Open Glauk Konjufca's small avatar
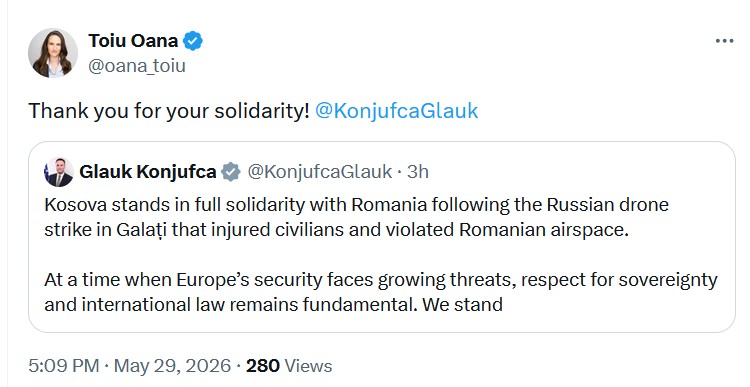This screenshot has width=750, height=387. [x=58, y=172]
